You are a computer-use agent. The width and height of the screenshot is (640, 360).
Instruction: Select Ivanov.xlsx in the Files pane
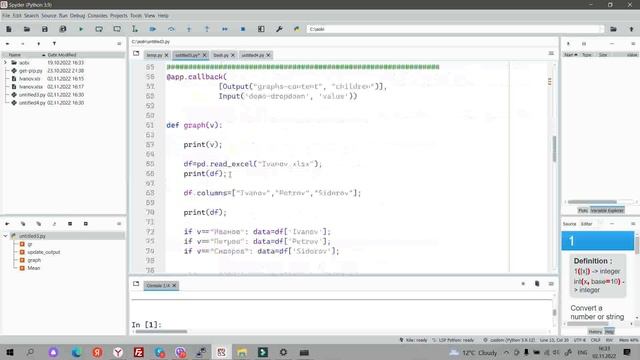tap(31, 87)
